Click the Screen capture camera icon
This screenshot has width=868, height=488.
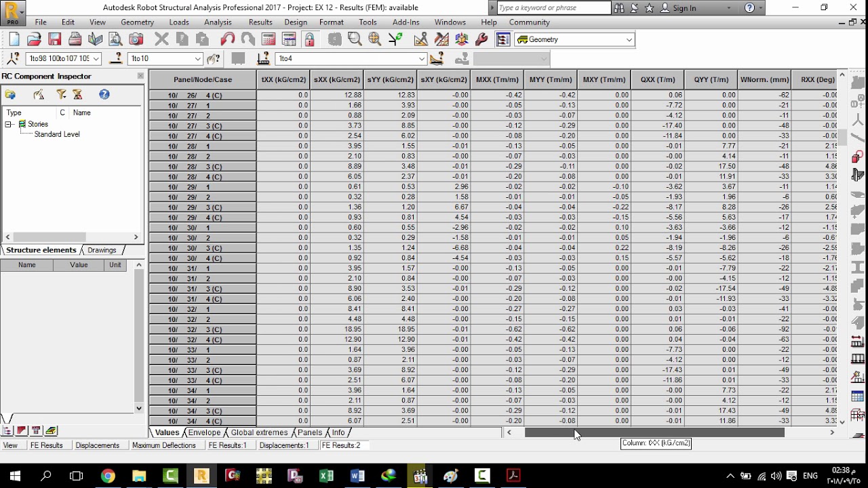point(136,39)
